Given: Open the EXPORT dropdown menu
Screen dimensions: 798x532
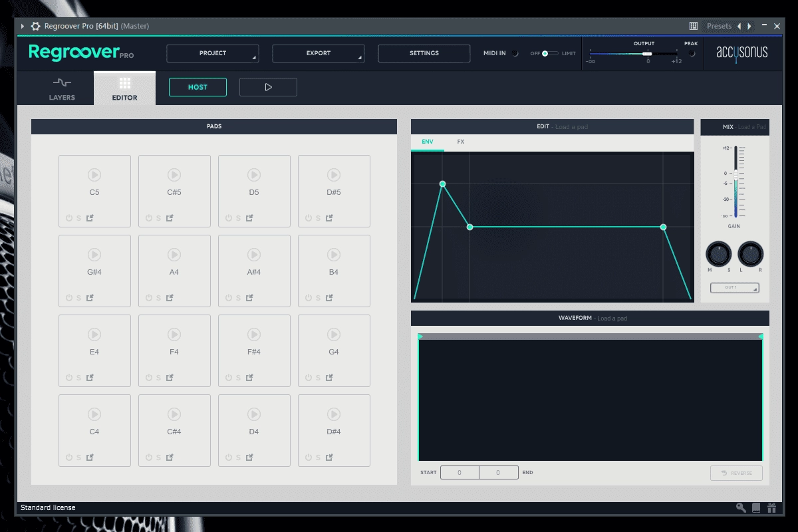Looking at the screenshot, I should click(x=319, y=53).
